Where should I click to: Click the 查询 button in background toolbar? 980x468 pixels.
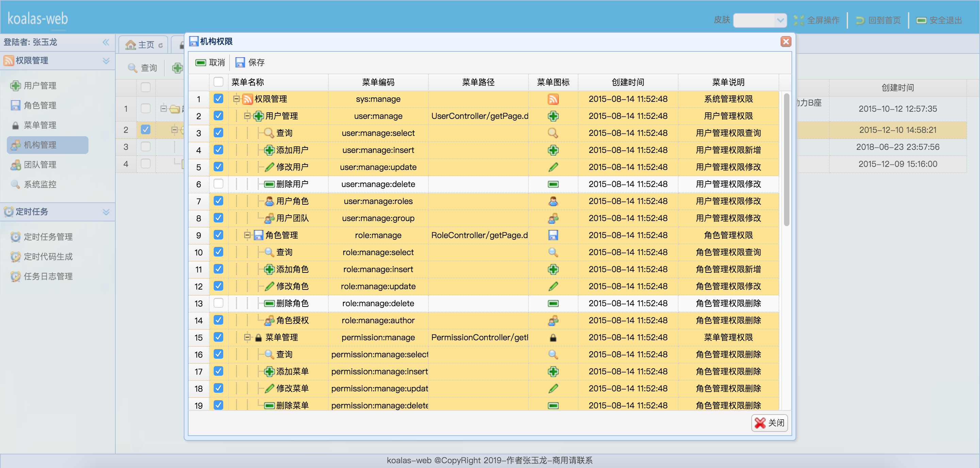(143, 68)
